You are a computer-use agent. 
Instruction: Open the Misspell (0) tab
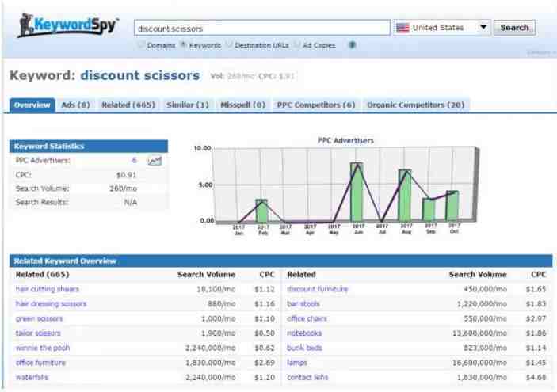243,105
